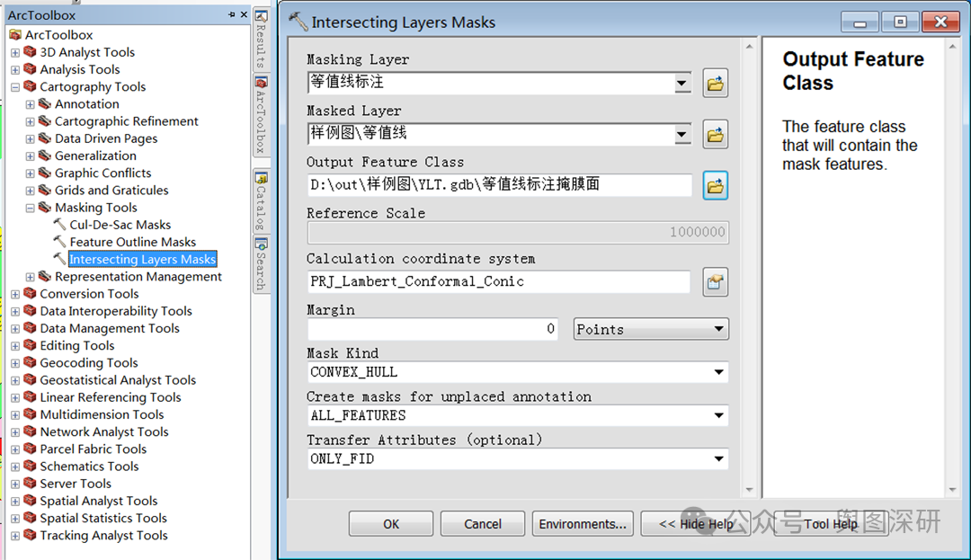The image size is (971, 560).
Task: Select Data Driven Pages toolset
Action: click(106, 138)
